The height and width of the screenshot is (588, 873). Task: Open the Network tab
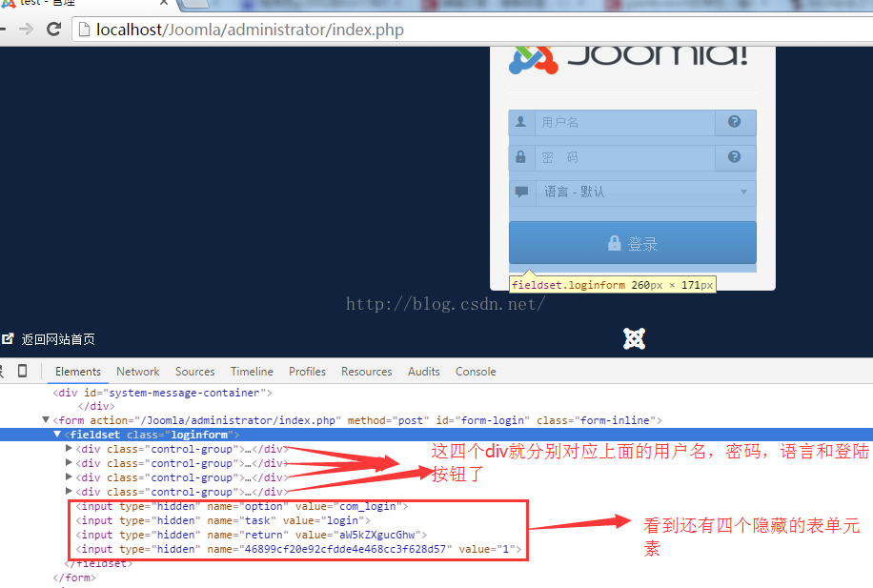point(137,372)
